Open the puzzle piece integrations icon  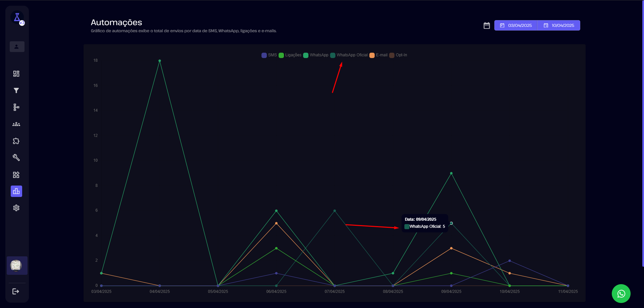16,141
